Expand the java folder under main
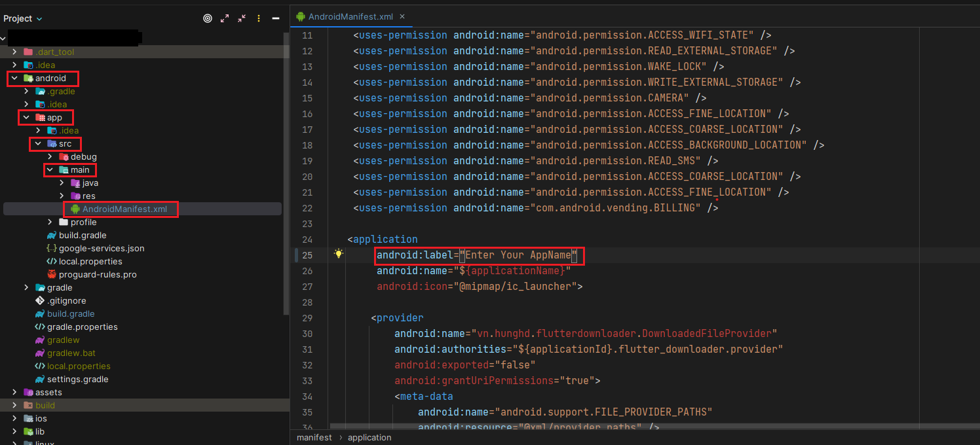Image resolution: width=980 pixels, height=445 pixels. pyautogui.click(x=62, y=183)
